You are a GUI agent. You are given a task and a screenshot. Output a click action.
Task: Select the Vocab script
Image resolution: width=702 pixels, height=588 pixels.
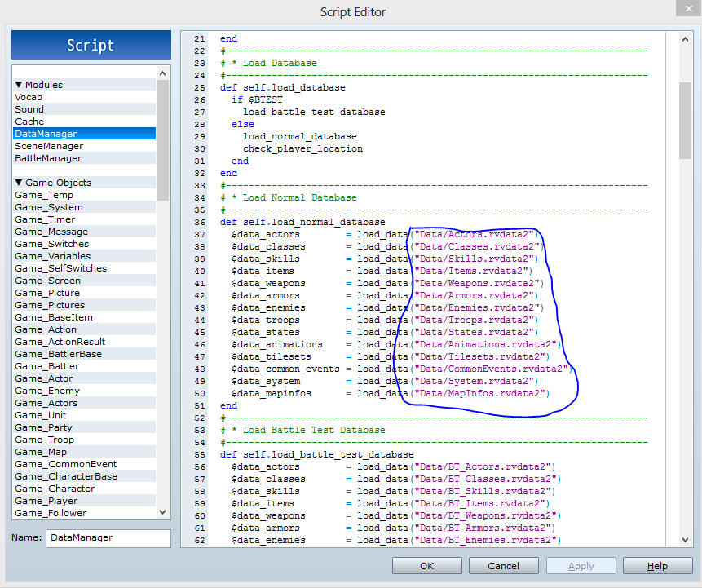[85, 97]
